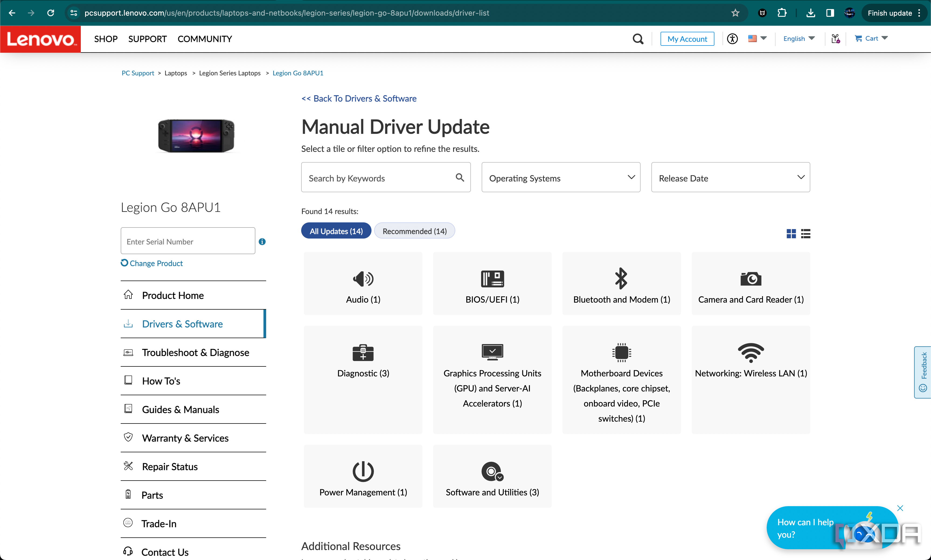
Task: Select the Software and Utilities (3) tile
Action: (x=492, y=476)
